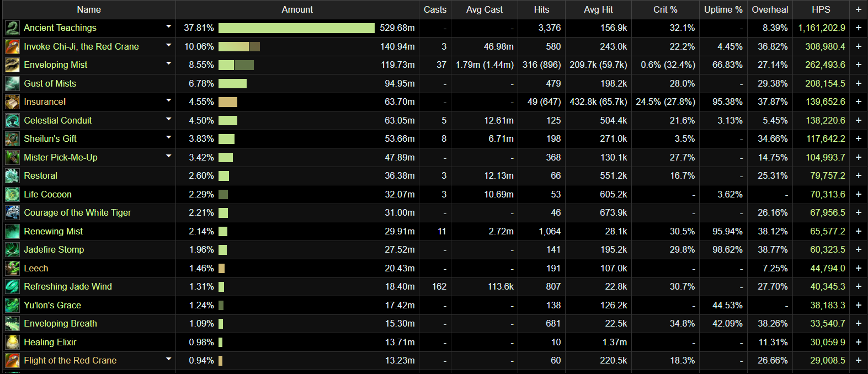Click the Jadefire Stomp icon

click(12, 250)
